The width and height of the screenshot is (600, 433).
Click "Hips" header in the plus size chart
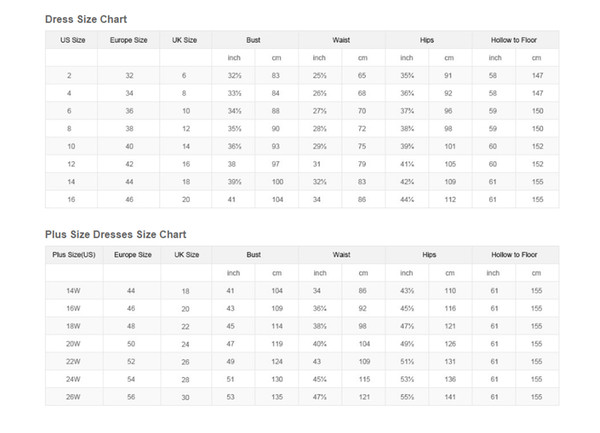pyautogui.click(x=428, y=255)
